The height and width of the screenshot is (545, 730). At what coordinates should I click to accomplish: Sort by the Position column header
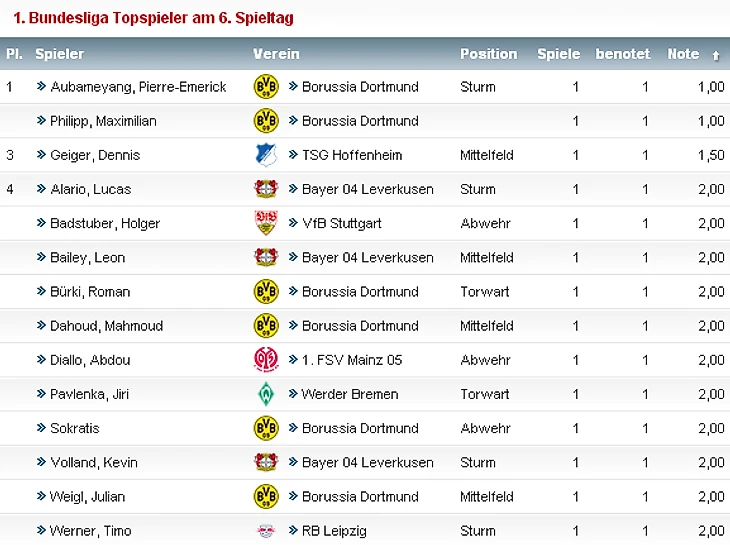point(488,54)
